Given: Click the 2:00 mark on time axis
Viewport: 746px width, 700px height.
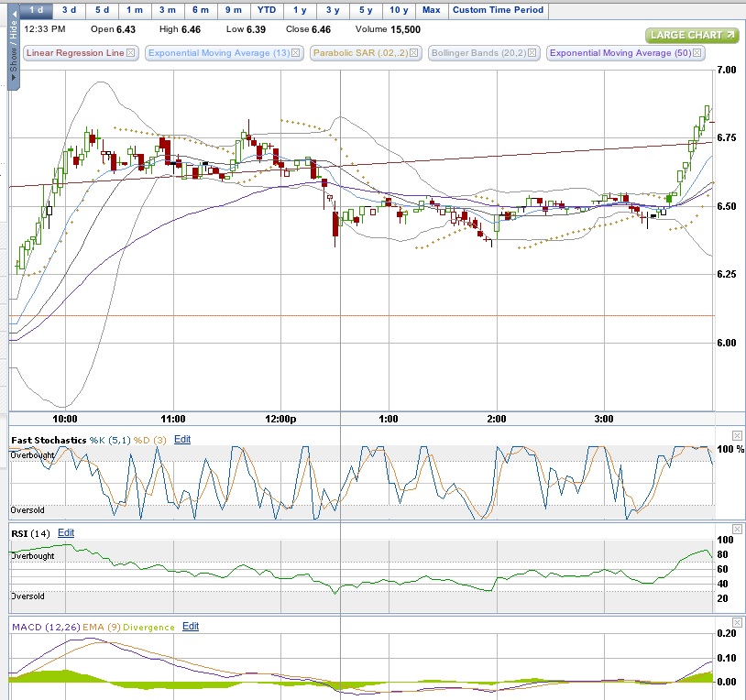Looking at the screenshot, I should 496,419.
